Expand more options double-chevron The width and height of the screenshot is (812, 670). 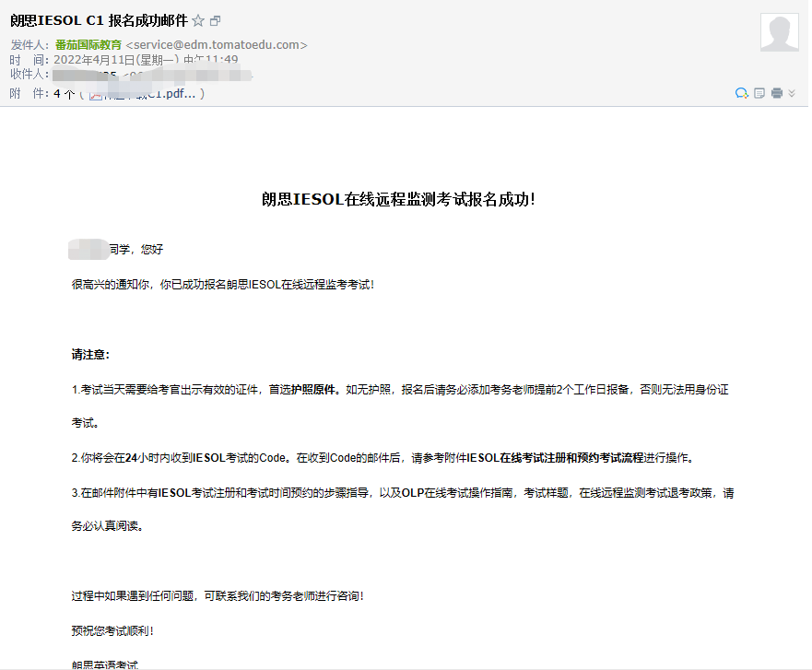(x=792, y=93)
